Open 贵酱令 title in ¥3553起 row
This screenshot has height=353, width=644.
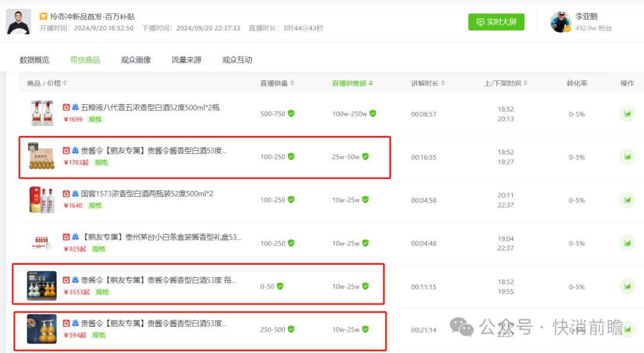(x=159, y=280)
